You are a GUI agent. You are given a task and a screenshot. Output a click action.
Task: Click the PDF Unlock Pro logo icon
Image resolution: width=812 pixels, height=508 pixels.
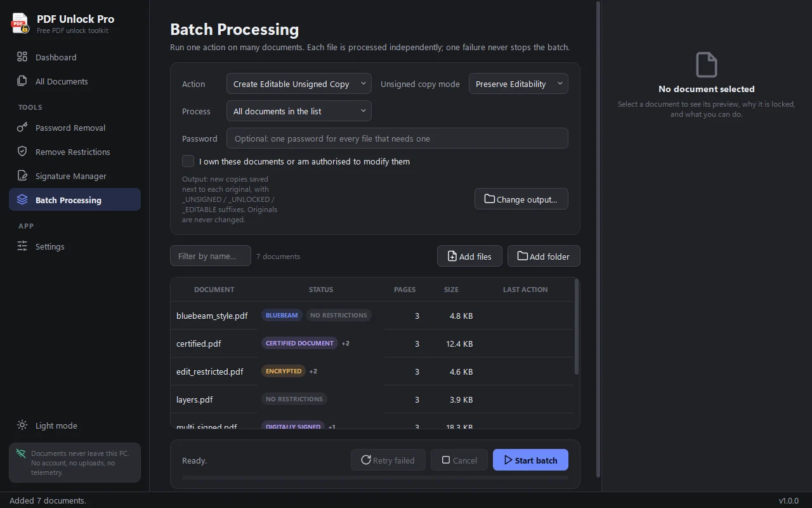20,23
